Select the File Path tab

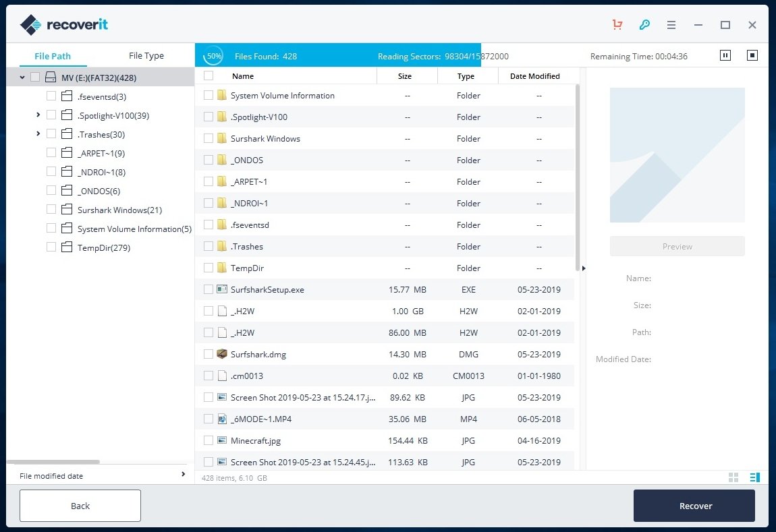pyautogui.click(x=53, y=55)
